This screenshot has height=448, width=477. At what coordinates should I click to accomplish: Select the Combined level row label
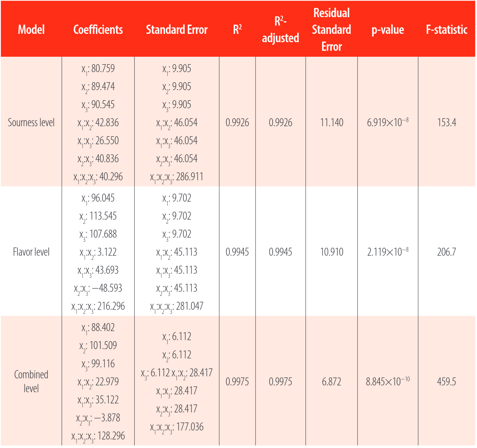click(x=31, y=381)
